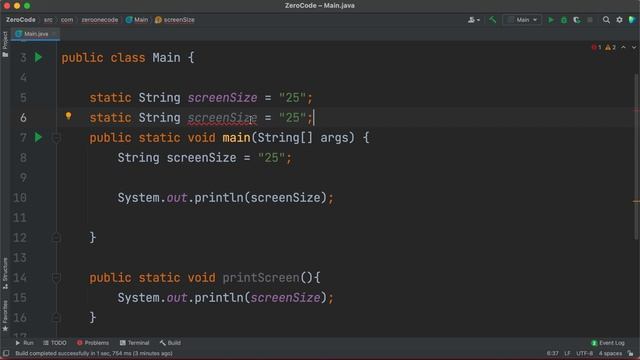The width and height of the screenshot is (640, 360).
Task: Click the build completed status message
Action: [94, 353]
